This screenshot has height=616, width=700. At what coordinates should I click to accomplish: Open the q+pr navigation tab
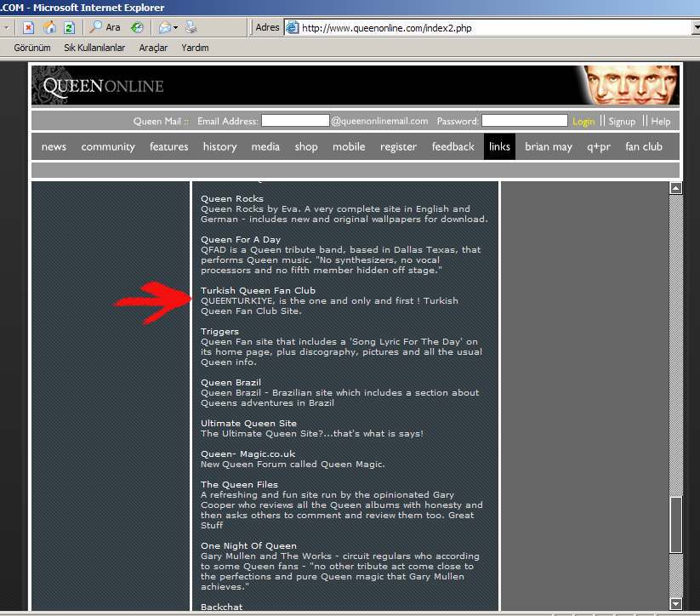599,147
